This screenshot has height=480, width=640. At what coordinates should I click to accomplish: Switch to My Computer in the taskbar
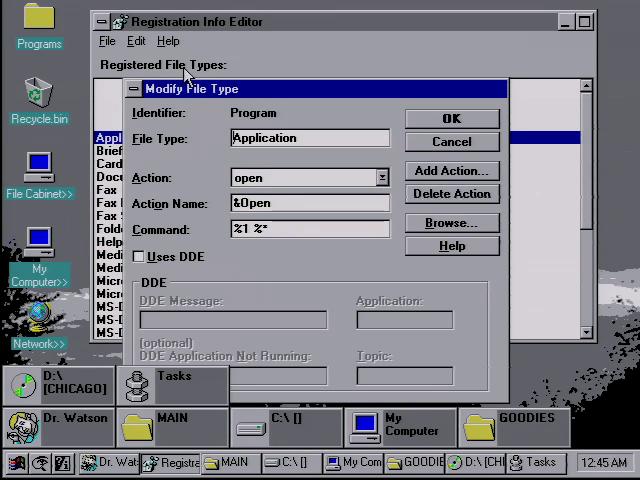[x=353, y=463]
